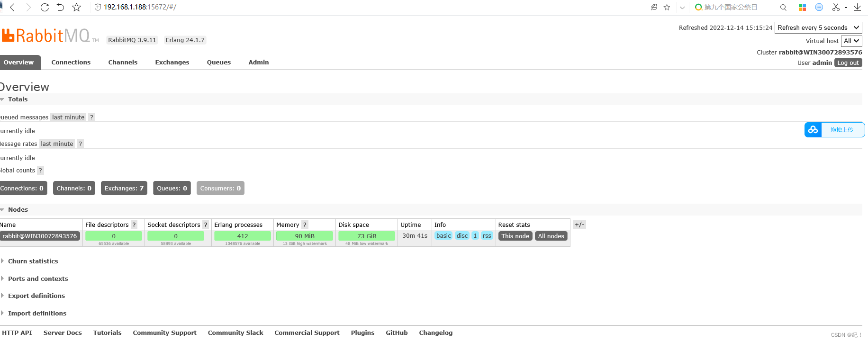The width and height of the screenshot is (868, 342).
Task: Click the undo/restore arrow icon in toolbar
Action: 60,7
